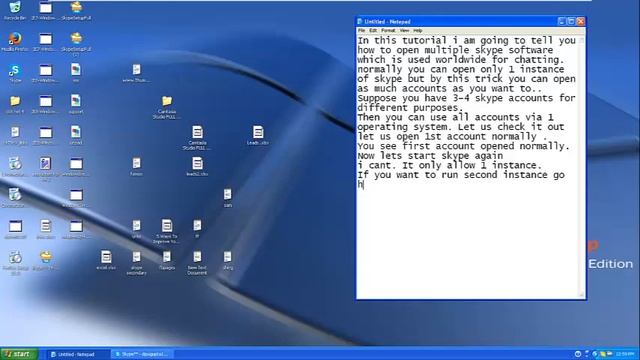Close the Notepad window
Screen dimensions: 640x360
580,21
